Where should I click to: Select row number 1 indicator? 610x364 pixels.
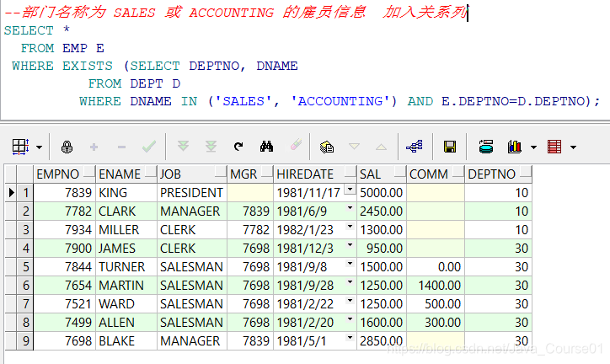[25, 192]
